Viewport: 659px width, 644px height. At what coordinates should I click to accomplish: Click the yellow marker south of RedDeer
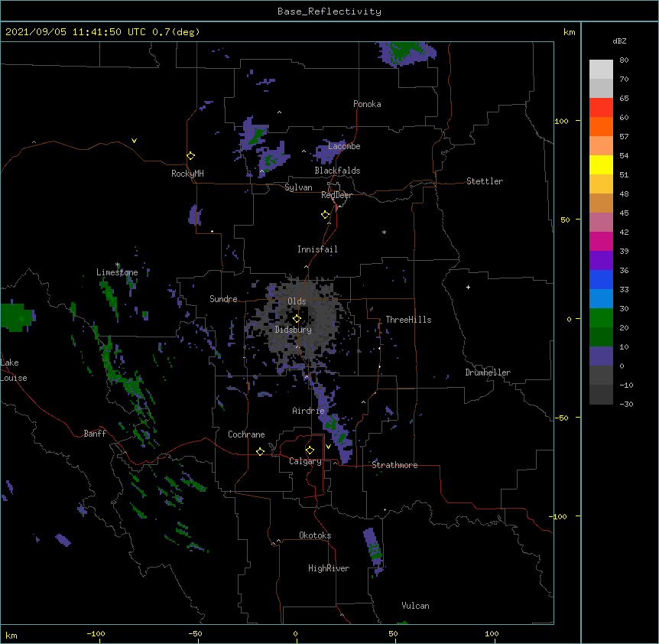click(x=326, y=215)
